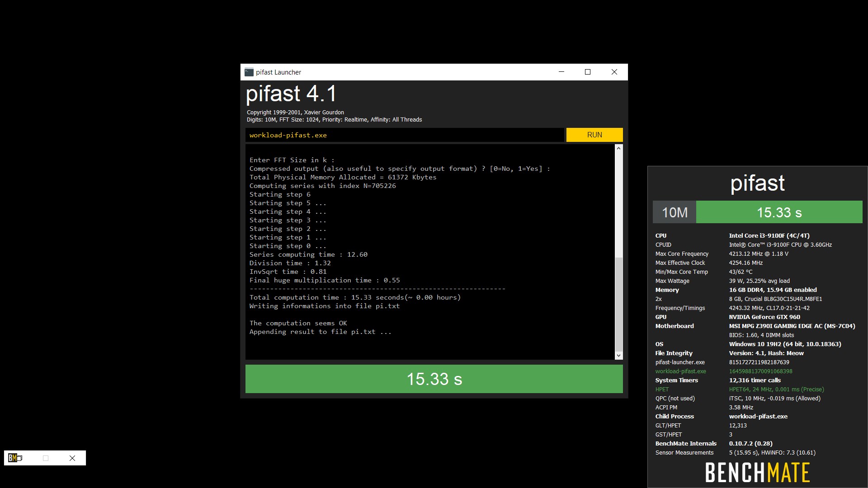Click Frequency/Timings value '4243.32 MHz, CL17.0-21-21-42'
Image resolution: width=868 pixels, height=488 pixels.
pyautogui.click(x=769, y=308)
